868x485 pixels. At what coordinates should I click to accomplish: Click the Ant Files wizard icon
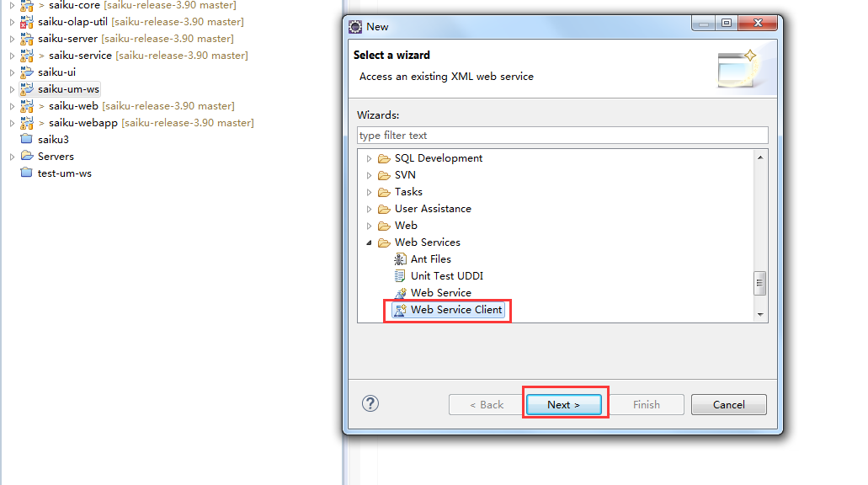[x=400, y=259]
